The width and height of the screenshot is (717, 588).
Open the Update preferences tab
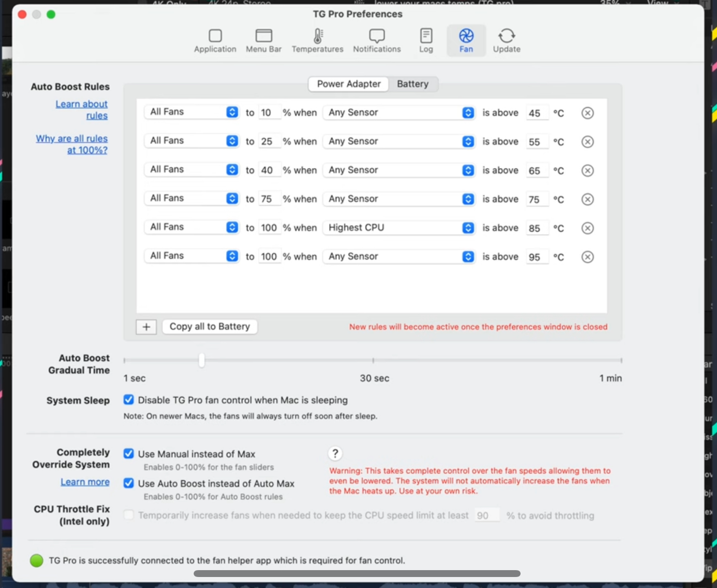tap(506, 41)
